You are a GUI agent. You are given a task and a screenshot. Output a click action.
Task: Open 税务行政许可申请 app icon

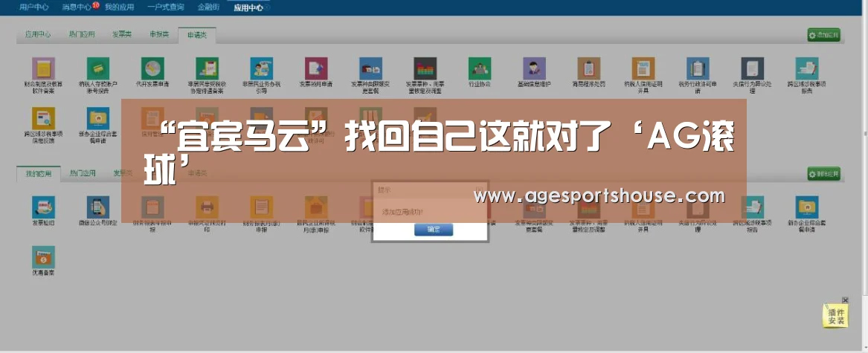point(698,68)
